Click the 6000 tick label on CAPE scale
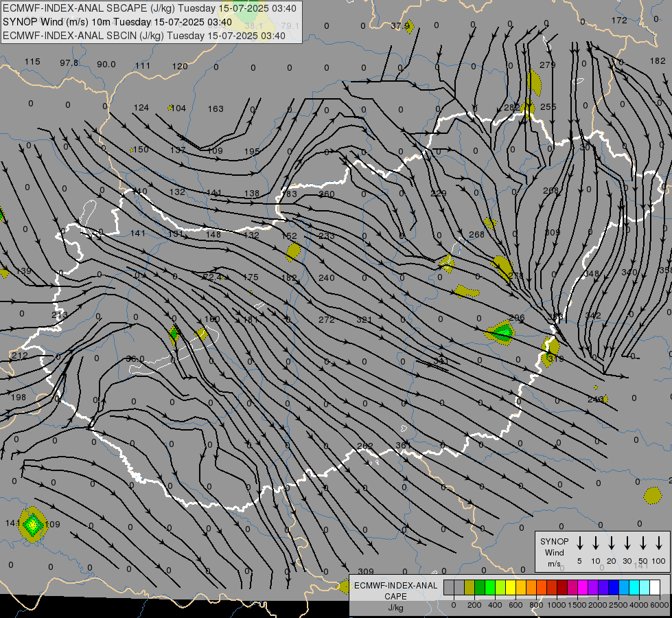Screen dimensions: 672x618 pos(659,605)
